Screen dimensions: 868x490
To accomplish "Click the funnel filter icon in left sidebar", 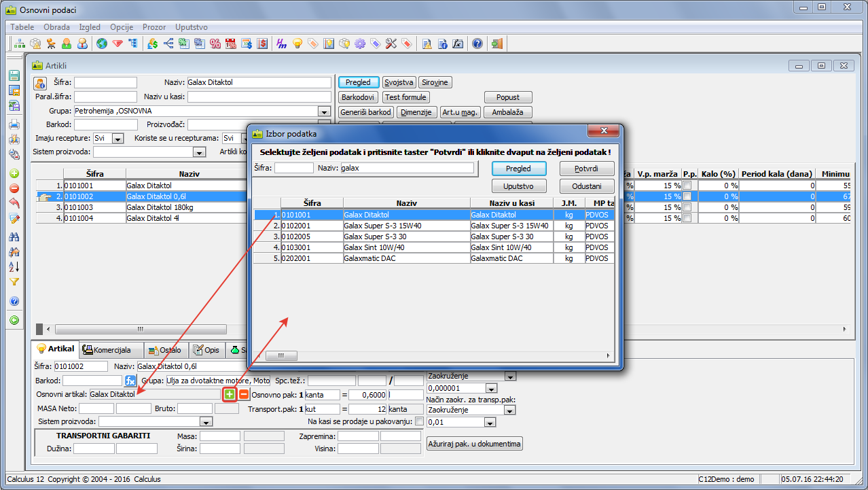I will (x=14, y=282).
